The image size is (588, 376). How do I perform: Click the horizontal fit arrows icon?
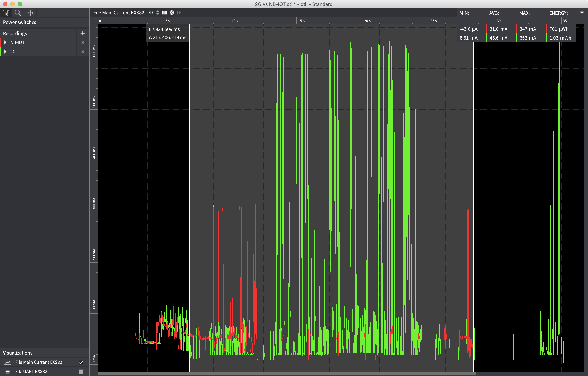pos(151,13)
